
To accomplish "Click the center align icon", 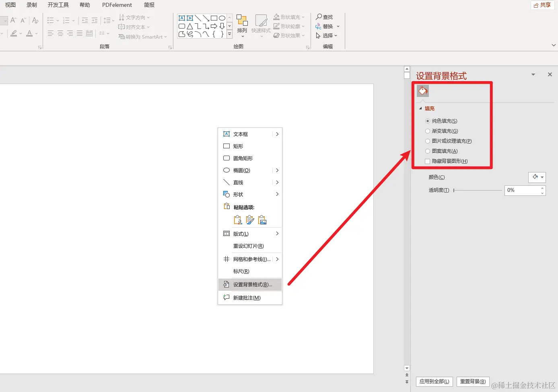I will click(x=60, y=33).
